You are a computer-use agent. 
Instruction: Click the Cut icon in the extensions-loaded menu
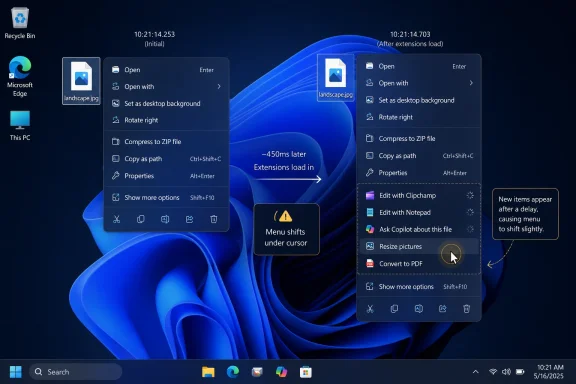point(370,309)
